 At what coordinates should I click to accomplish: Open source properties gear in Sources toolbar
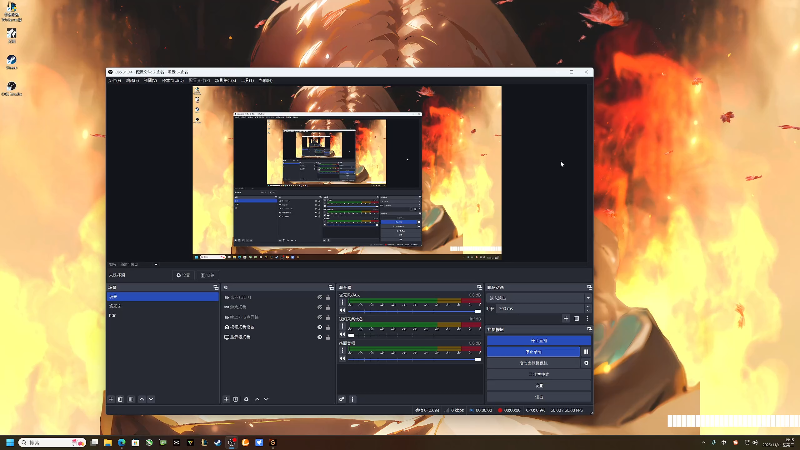click(246, 399)
